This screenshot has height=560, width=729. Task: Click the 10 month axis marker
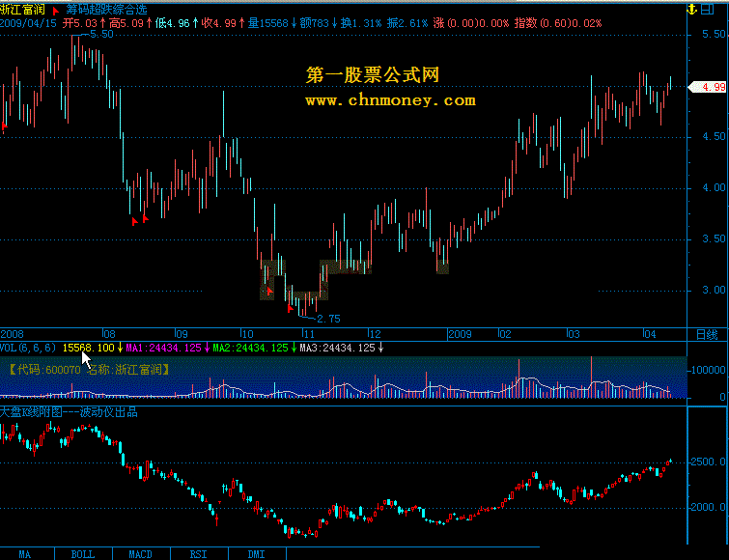pyautogui.click(x=247, y=334)
